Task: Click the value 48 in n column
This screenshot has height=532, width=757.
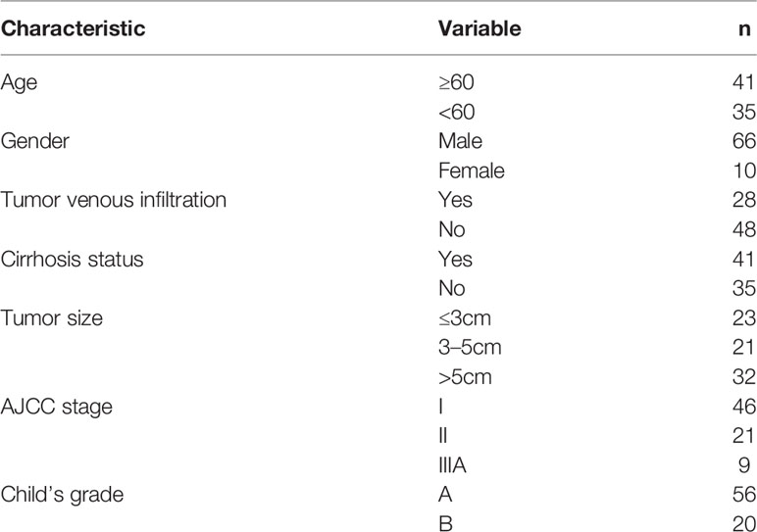Action: (744, 229)
